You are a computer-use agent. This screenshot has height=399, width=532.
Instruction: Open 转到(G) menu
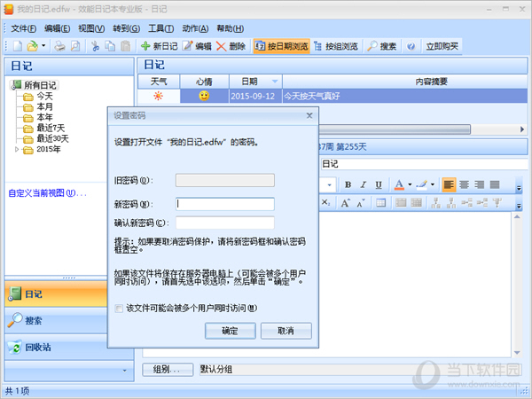coord(126,28)
